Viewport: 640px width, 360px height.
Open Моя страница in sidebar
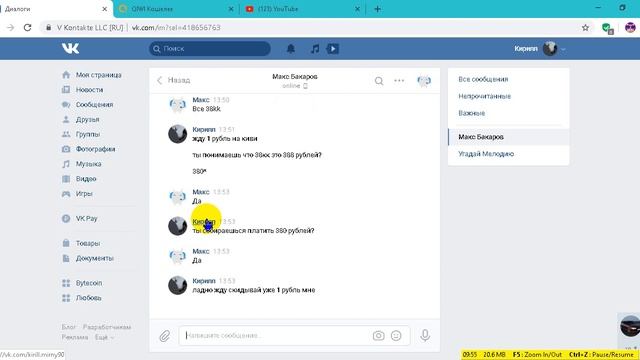(x=98, y=75)
